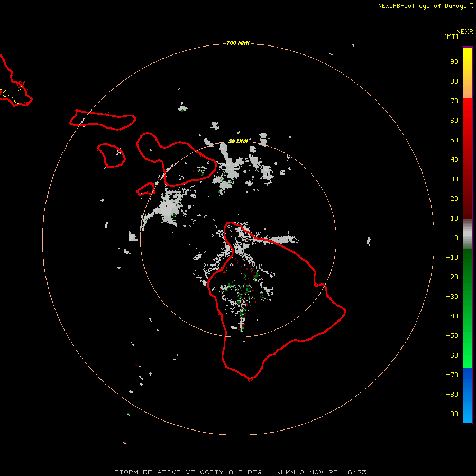Viewport: 476px width, 476px height.
Task: Select the -30 value on the velocity scale
Action: [x=452, y=297]
